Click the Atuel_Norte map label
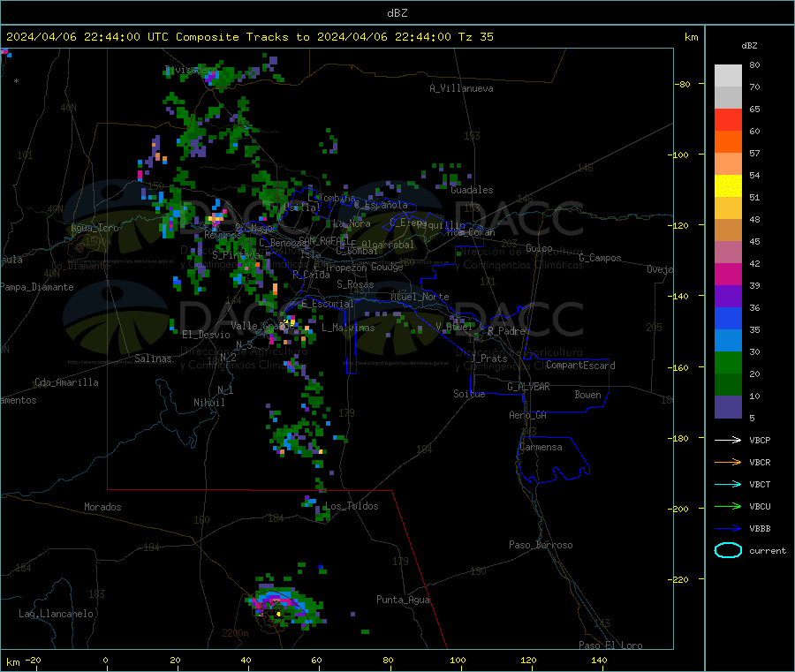This screenshot has height=672, width=795. coord(420,297)
